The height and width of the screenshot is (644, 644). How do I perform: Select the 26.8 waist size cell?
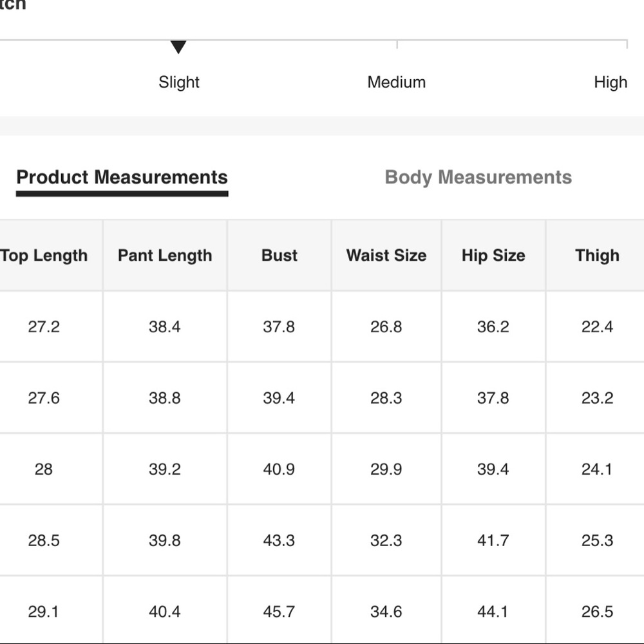386,327
